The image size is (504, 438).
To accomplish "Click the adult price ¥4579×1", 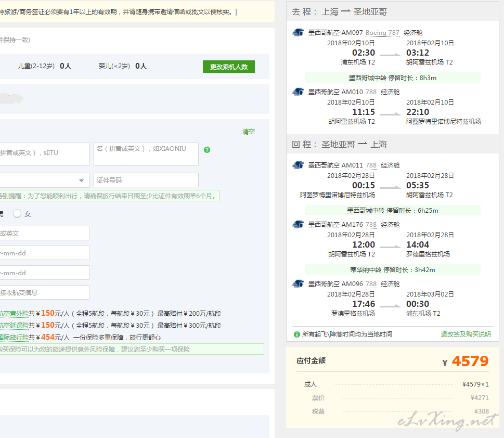I will coord(475,384).
